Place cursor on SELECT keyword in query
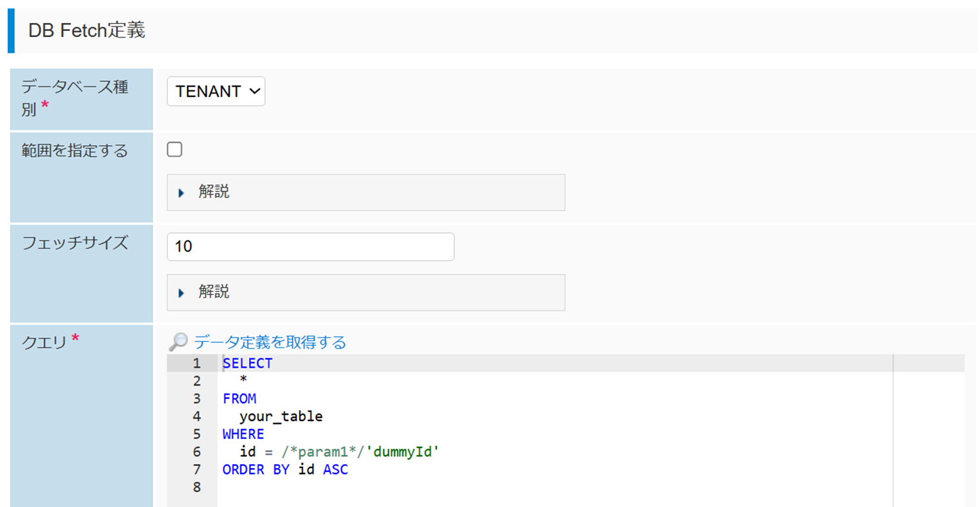This screenshot has width=980, height=507. coord(248,364)
